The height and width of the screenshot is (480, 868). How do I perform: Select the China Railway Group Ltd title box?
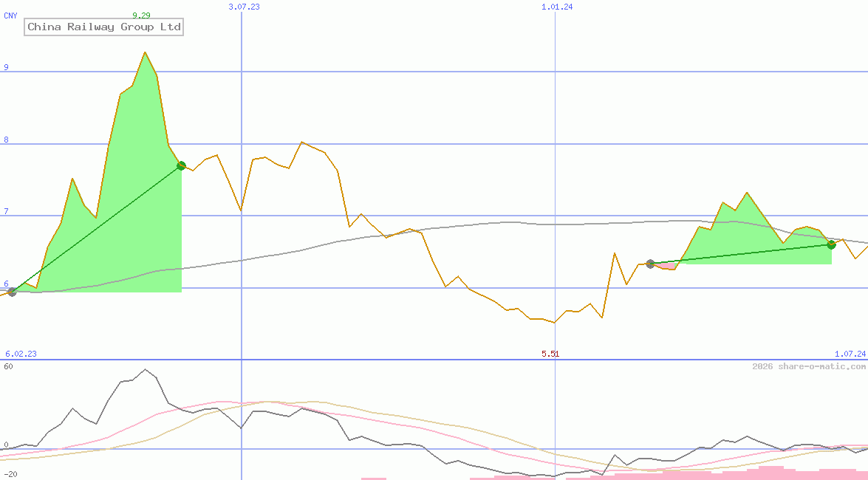(x=103, y=27)
